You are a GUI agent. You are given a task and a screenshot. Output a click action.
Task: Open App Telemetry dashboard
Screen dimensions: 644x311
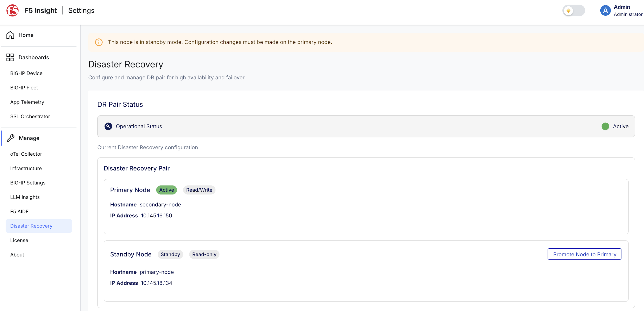[x=27, y=102]
